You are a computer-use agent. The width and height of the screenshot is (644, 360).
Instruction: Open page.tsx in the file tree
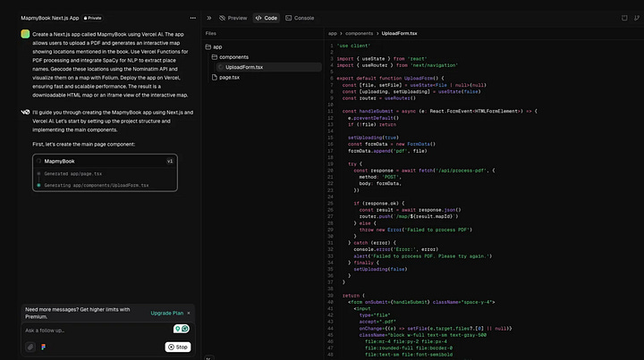pyautogui.click(x=225, y=77)
